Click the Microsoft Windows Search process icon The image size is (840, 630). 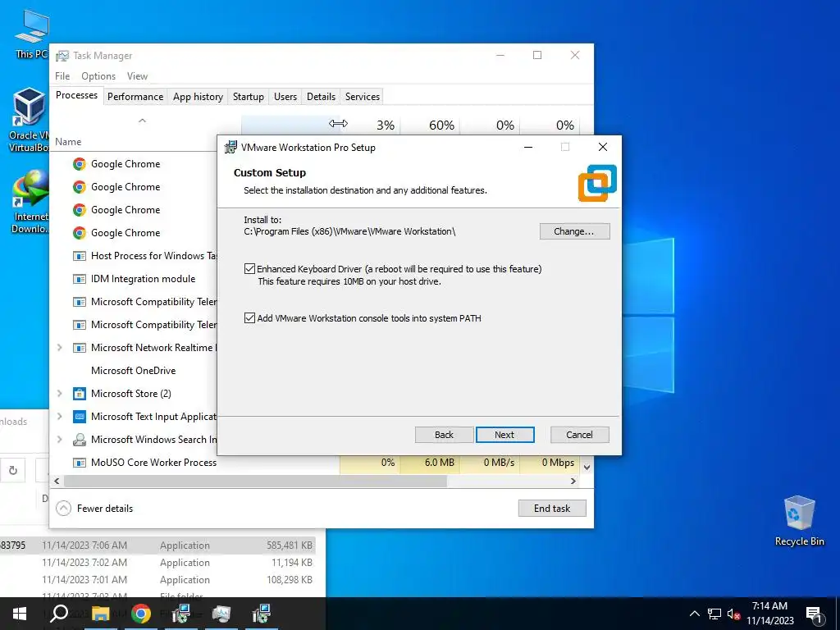80,440
